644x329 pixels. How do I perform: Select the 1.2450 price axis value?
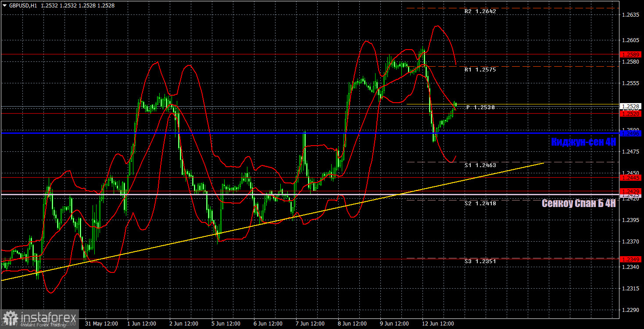point(630,173)
